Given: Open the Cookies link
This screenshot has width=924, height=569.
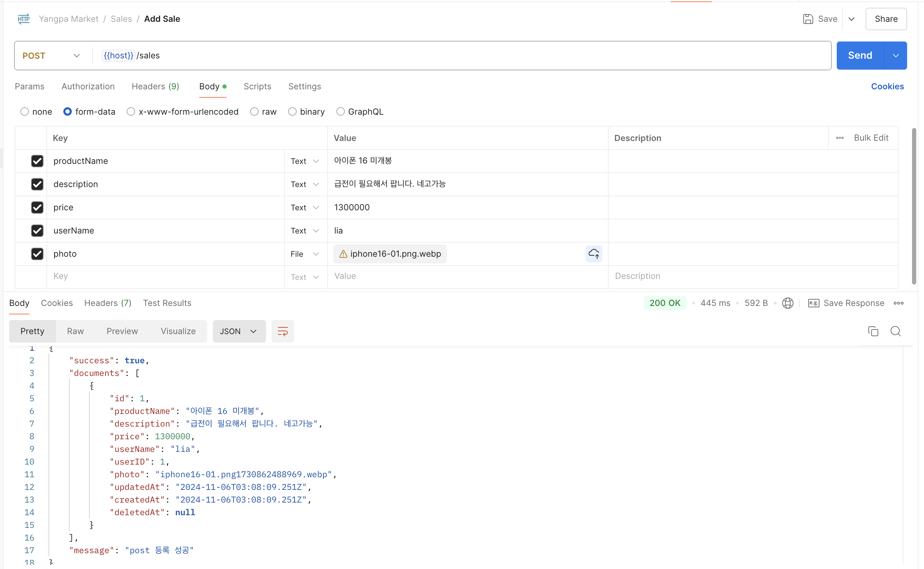Looking at the screenshot, I should [x=887, y=87].
